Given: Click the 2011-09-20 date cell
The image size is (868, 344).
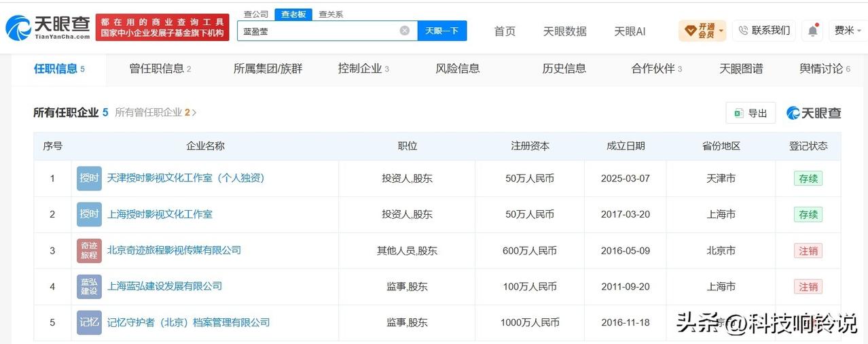Looking at the screenshot, I should point(626,286).
